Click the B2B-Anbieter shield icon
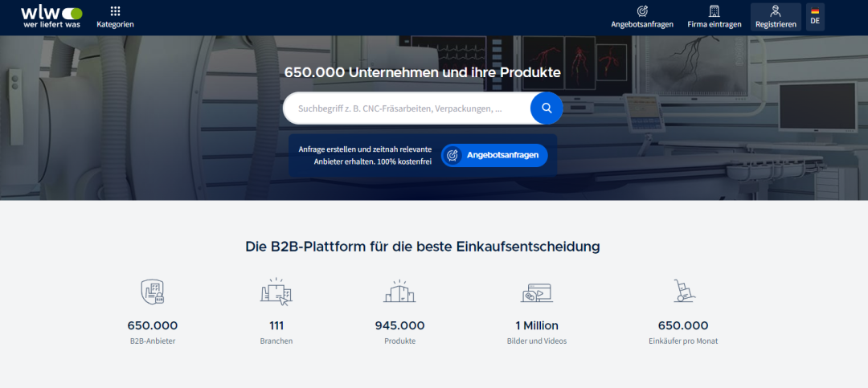This screenshot has width=868, height=388. point(153,292)
